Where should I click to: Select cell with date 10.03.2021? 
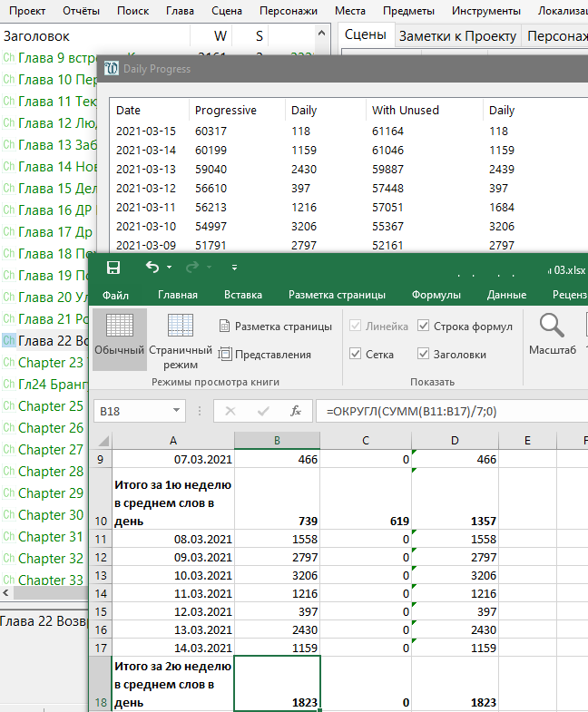click(173, 575)
